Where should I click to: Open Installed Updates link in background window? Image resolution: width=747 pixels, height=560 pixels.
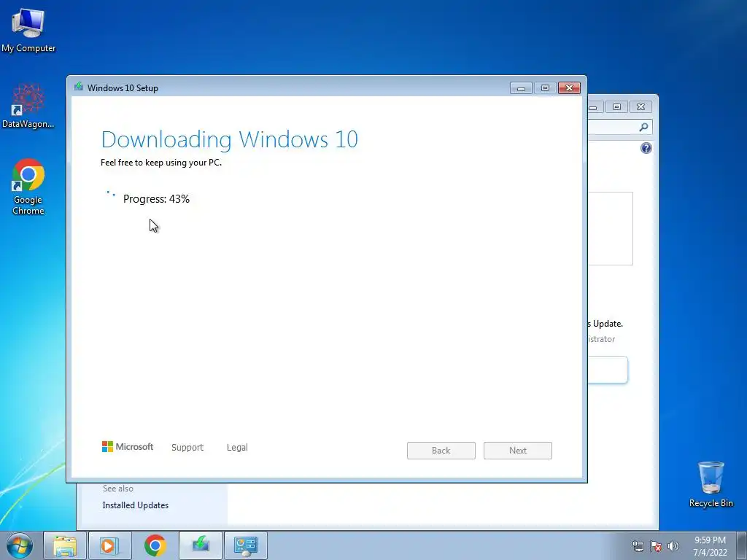pos(135,505)
